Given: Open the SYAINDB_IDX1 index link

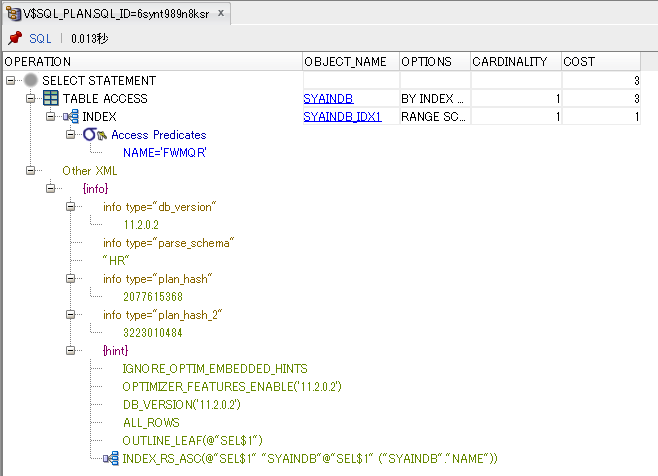Looking at the screenshot, I should (x=340, y=116).
